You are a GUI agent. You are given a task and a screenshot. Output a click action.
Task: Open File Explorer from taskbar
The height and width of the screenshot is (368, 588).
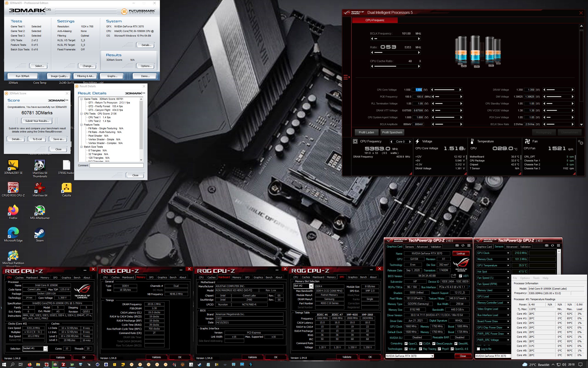[x=38, y=364]
